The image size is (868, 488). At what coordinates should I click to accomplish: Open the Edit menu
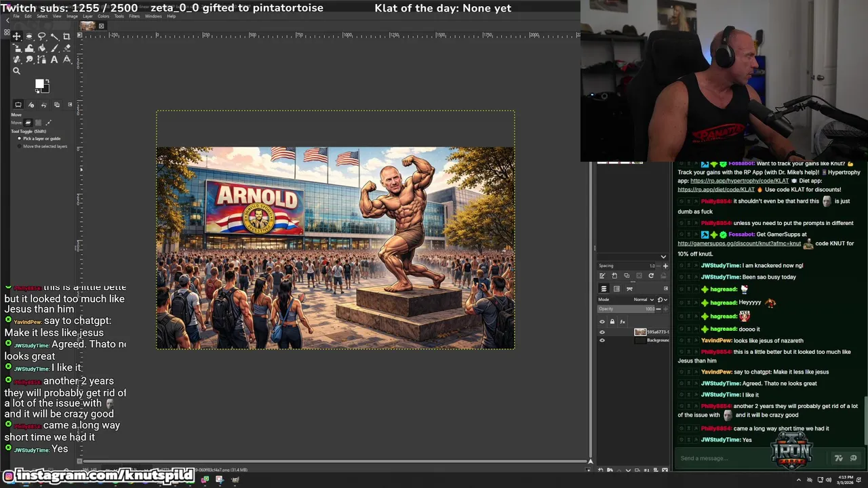point(28,16)
